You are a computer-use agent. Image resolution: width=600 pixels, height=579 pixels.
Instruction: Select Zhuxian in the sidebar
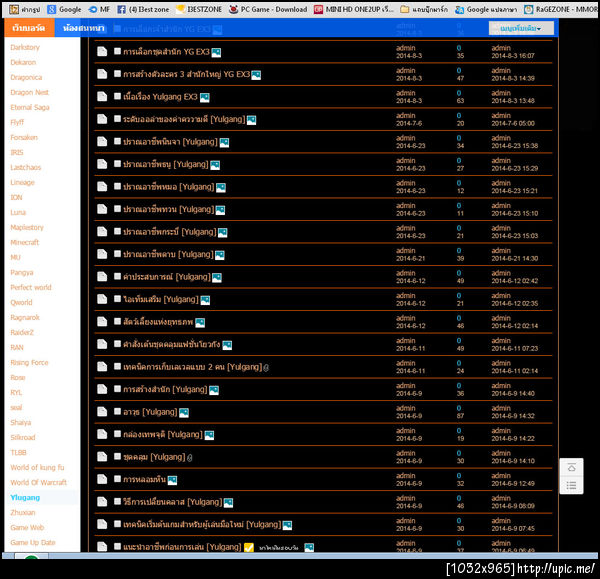coord(23,512)
